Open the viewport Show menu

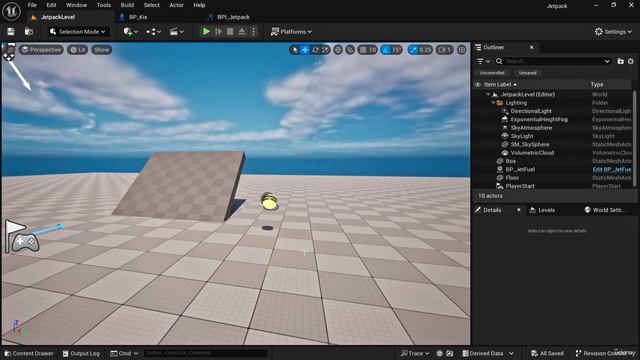pos(101,50)
